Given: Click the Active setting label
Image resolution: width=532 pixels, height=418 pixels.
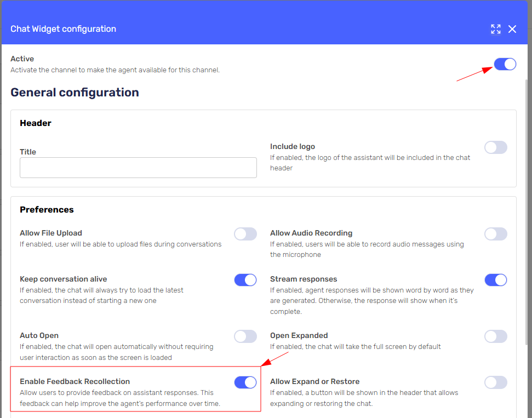Looking at the screenshot, I should point(22,59).
